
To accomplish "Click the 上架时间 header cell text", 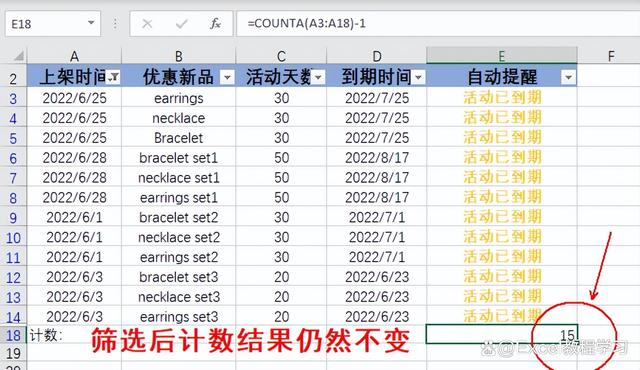I will [x=73, y=77].
